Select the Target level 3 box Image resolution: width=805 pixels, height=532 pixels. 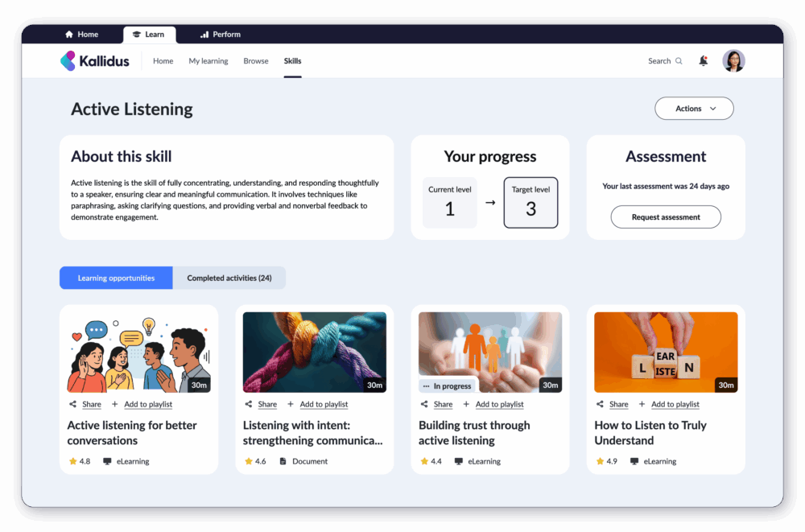[x=530, y=202]
